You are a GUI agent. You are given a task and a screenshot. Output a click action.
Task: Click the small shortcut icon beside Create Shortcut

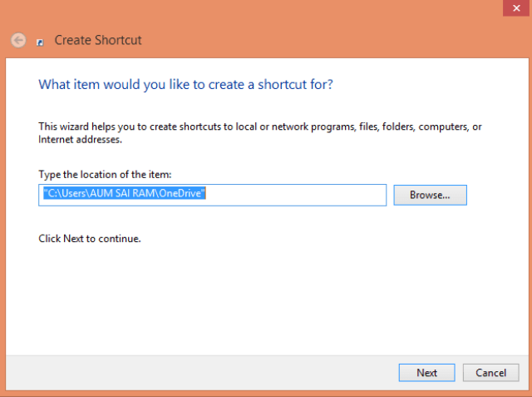click(40, 42)
